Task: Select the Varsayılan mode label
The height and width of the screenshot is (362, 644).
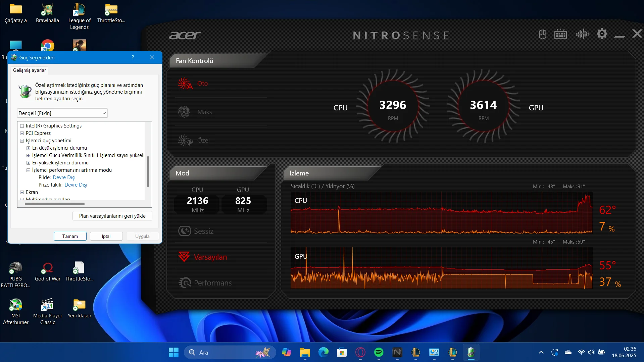Action: tap(210, 257)
